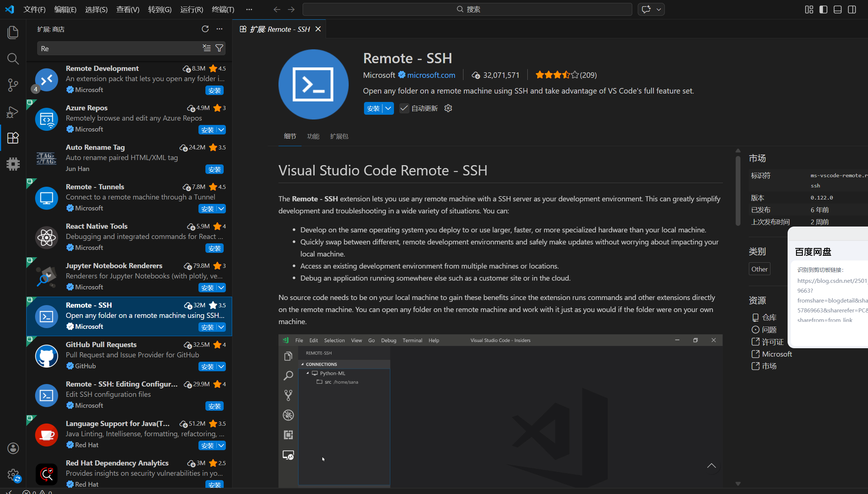Go forward in navigation history
The width and height of the screenshot is (868, 494).
291,9
